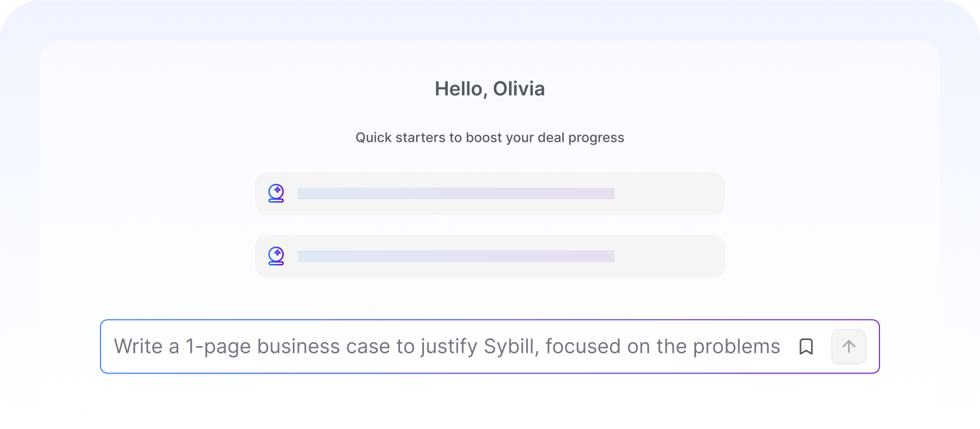The height and width of the screenshot is (429, 980).
Task: Click the crystal ball icon on first quick starter
Action: coord(276,193)
